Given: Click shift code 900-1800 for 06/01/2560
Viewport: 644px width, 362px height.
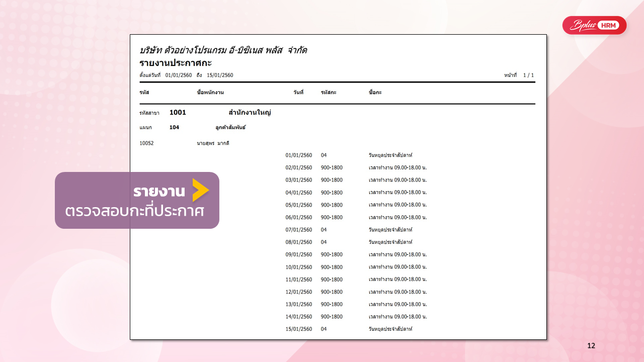Looking at the screenshot, I should pyautogui.click(x=332, y=217).
